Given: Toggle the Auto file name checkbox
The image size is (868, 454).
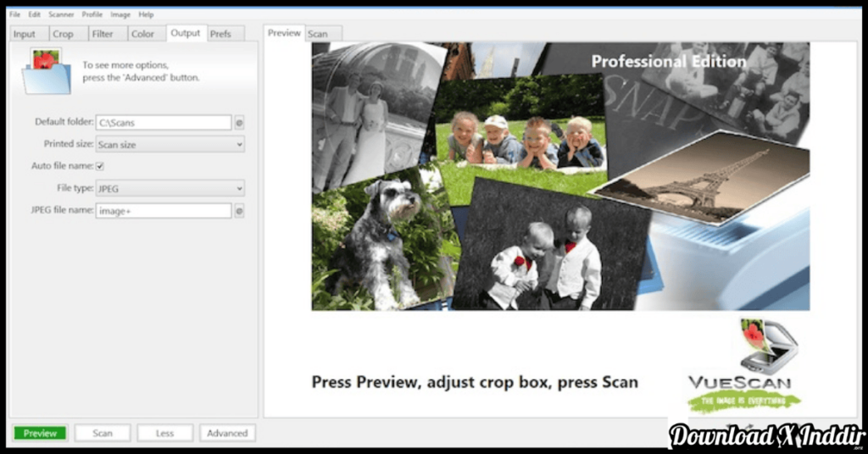Looking at the screenshot, I should tap(100, 166).
